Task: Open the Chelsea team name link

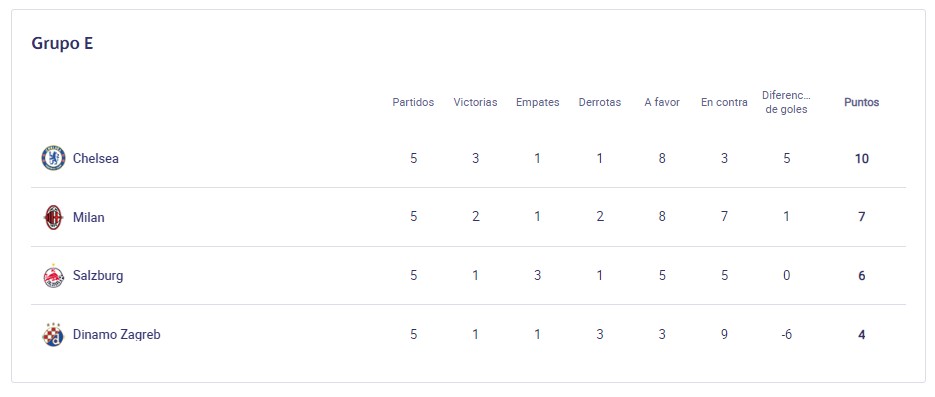Action: tap(95, 159)
